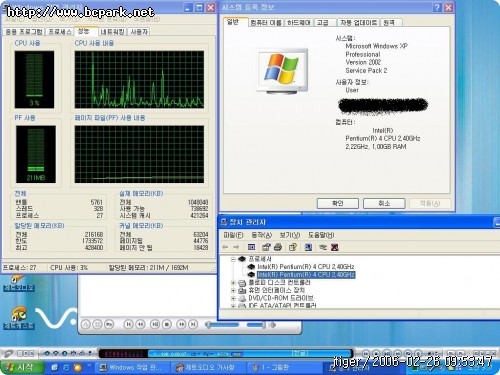Open the 보기(V) menu in Device Manager

290,235
